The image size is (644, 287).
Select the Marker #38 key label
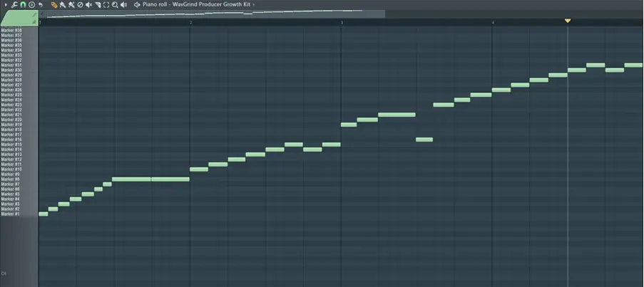[x=11, y=30]
